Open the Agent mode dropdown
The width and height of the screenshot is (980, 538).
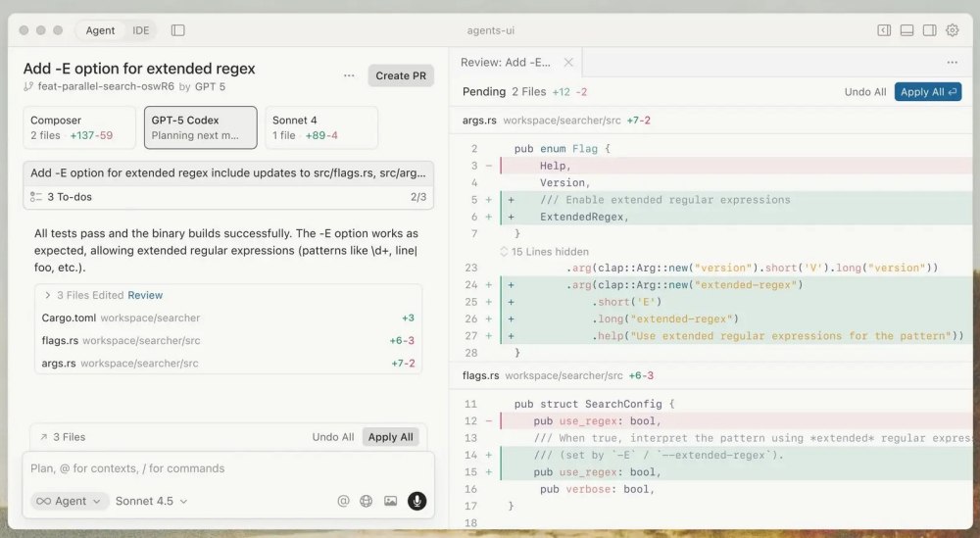coord(70,501)
